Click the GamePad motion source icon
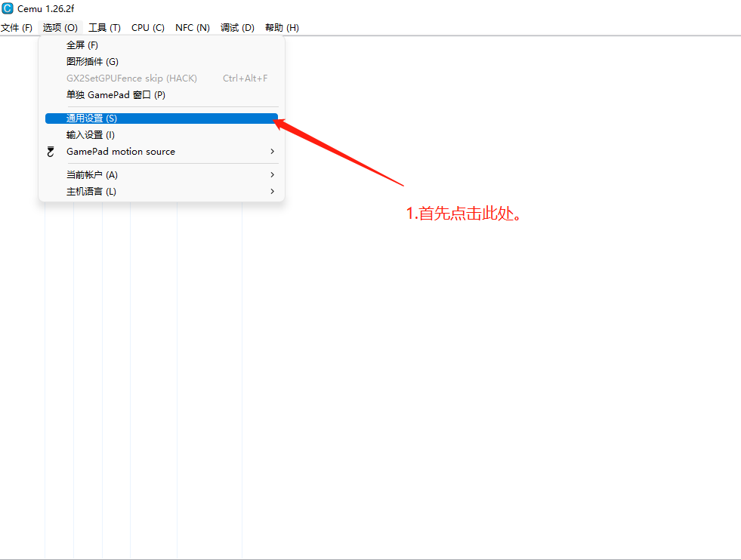Image resolution: width=741 pixels, height=560 pixels. (50, 151)
